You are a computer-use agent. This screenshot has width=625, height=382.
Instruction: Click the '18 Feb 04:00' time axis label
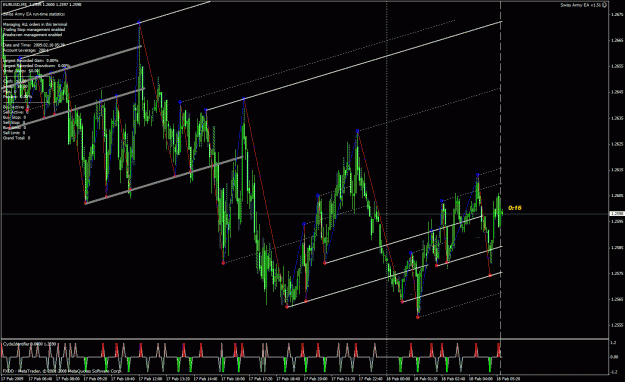coord(481,378)
